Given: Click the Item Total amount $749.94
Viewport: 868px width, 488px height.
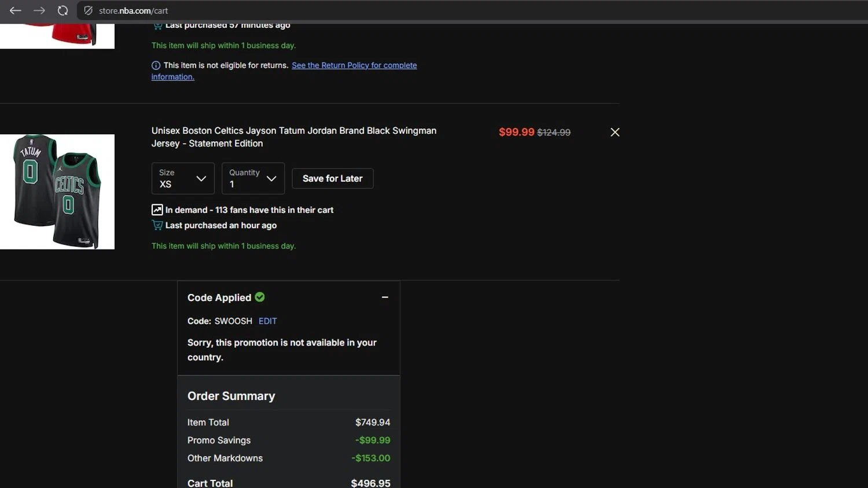Looking at the screenshot, I should [x=373, y=423].
